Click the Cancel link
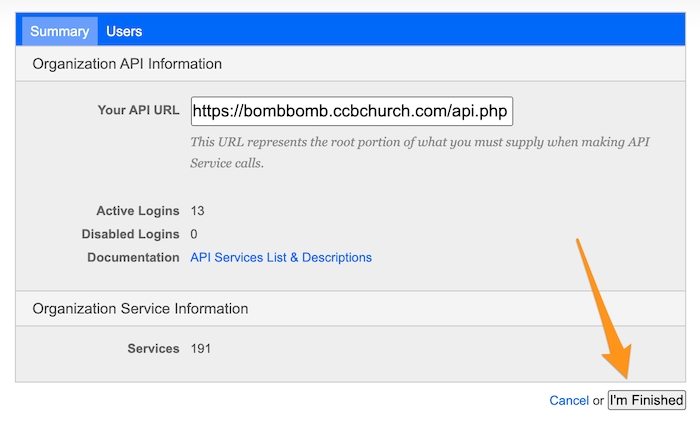 point(569,400)
